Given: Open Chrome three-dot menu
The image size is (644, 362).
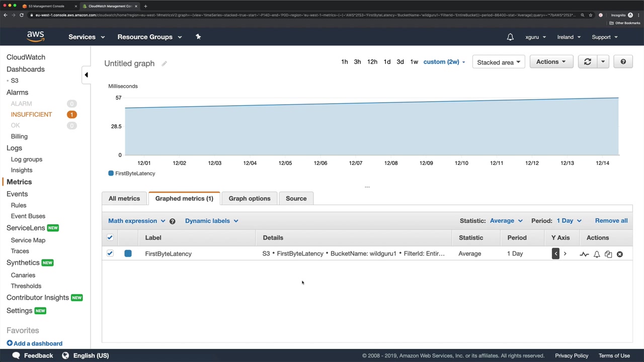Looking at the screenshot, I should coord(638,15).
